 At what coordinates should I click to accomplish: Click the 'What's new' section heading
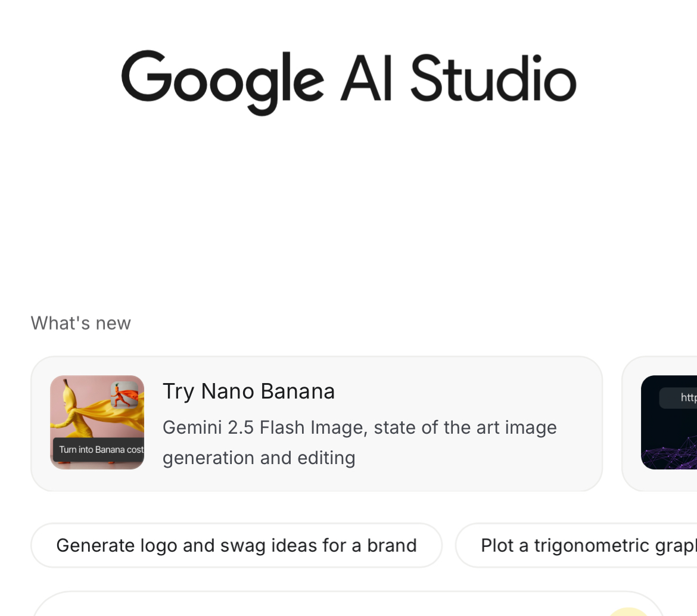click(x=80, y=323)
